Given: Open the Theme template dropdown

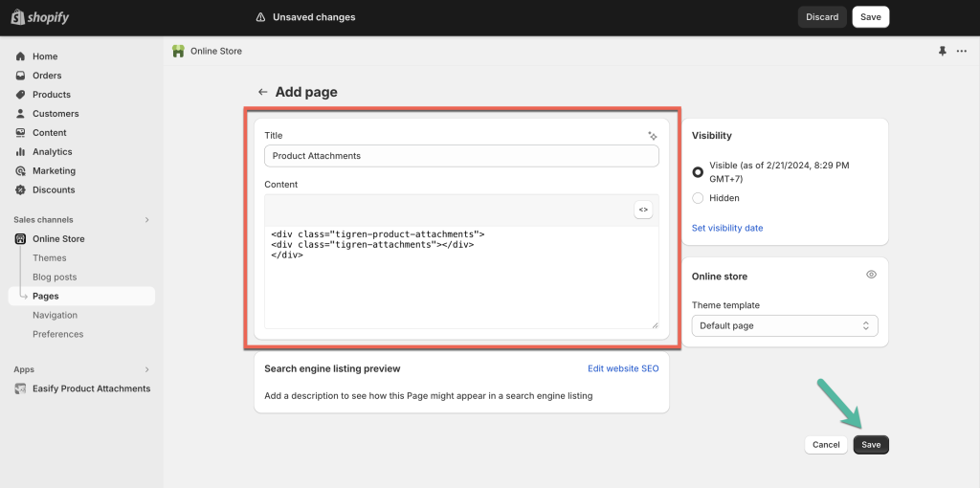Looking at the screenshot, I should (785, 325).
